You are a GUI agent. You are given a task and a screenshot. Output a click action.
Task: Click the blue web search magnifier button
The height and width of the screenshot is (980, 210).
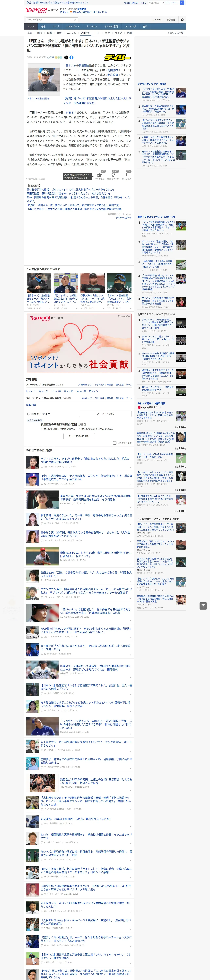182,3
